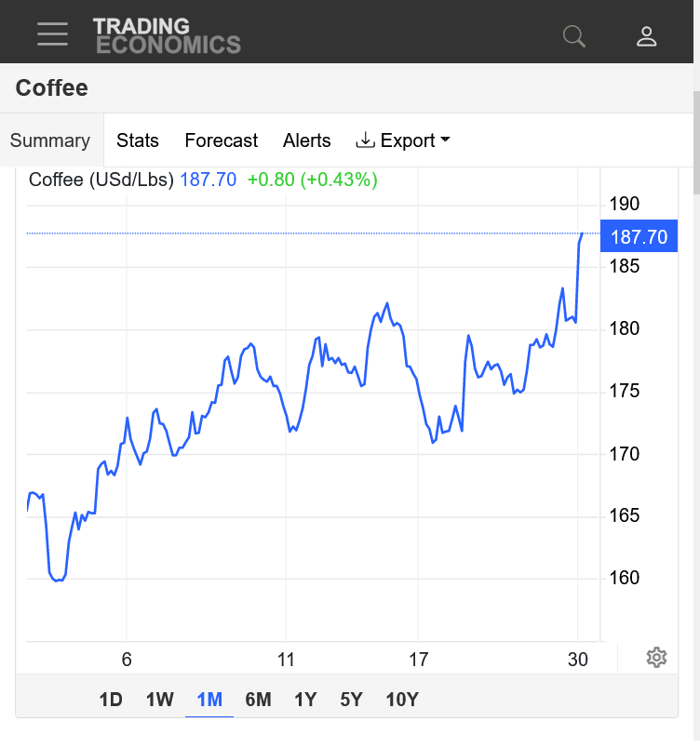Image resolution: width=700 pixels, height=748 pixels.
Task: Show the 10Y price history
Action: (x=402, y=700)
